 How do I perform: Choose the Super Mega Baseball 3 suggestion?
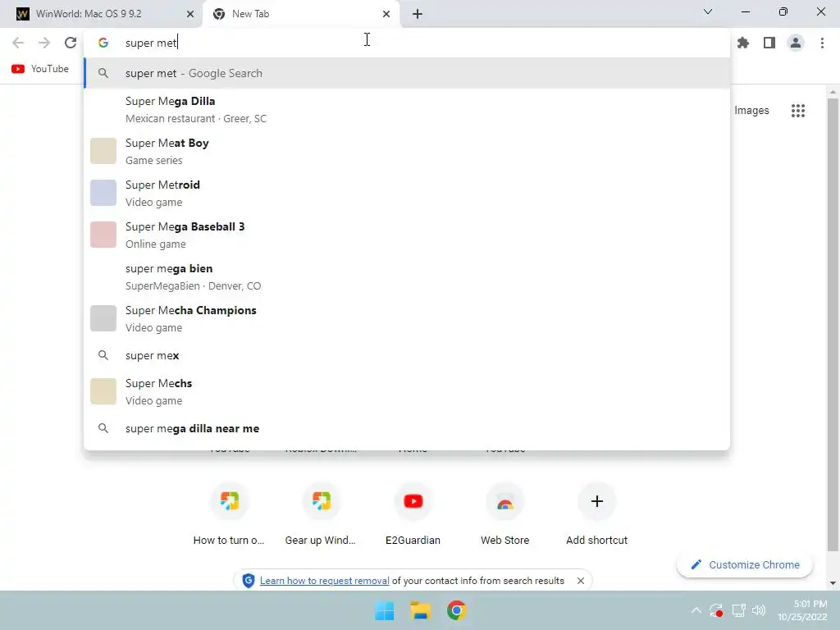tap(407, 235)
